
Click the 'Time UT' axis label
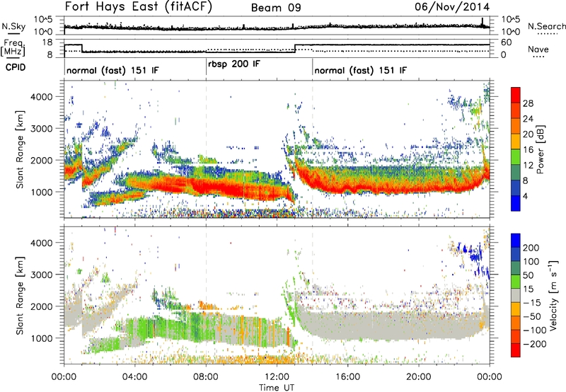coord(277,388)
